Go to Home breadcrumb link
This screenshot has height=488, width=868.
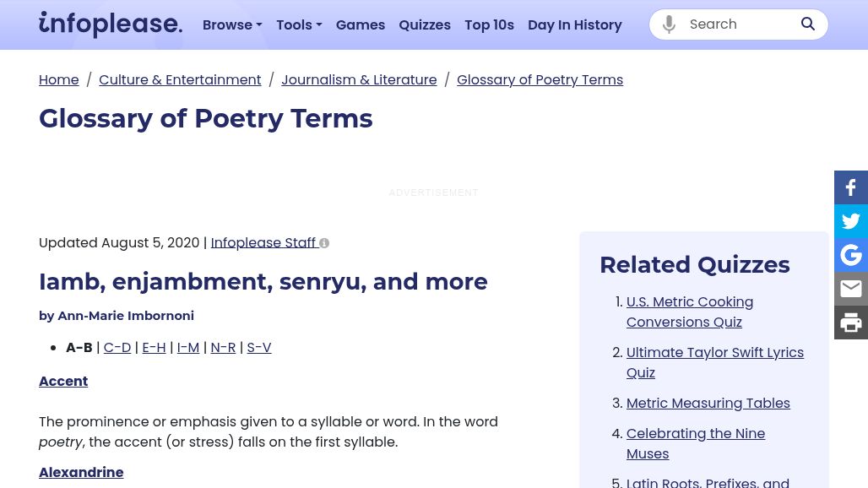tap(58, 79)
